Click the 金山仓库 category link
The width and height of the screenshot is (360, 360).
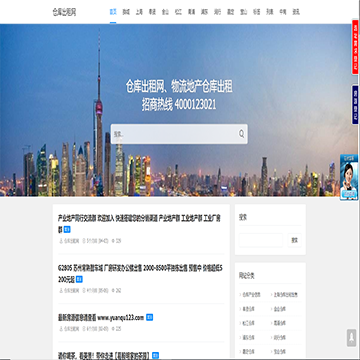280,309
